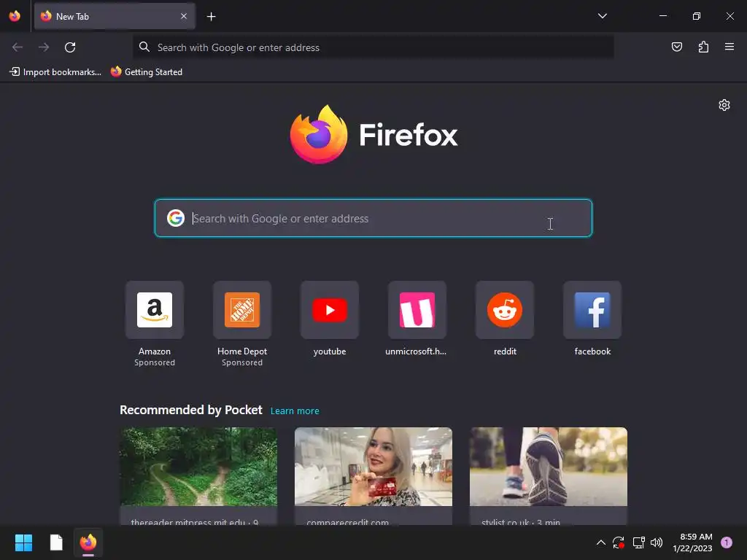Open the clock showing 8:59 AM

[692, 542]
